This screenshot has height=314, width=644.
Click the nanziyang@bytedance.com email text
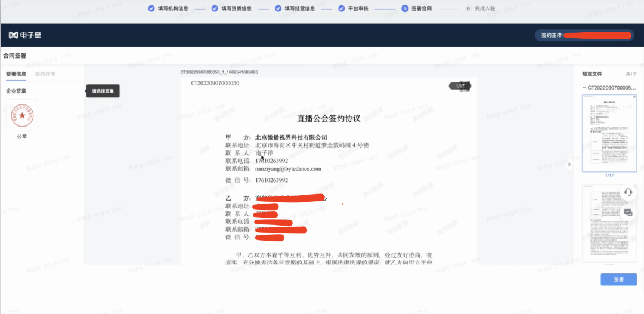pos(289,168)
